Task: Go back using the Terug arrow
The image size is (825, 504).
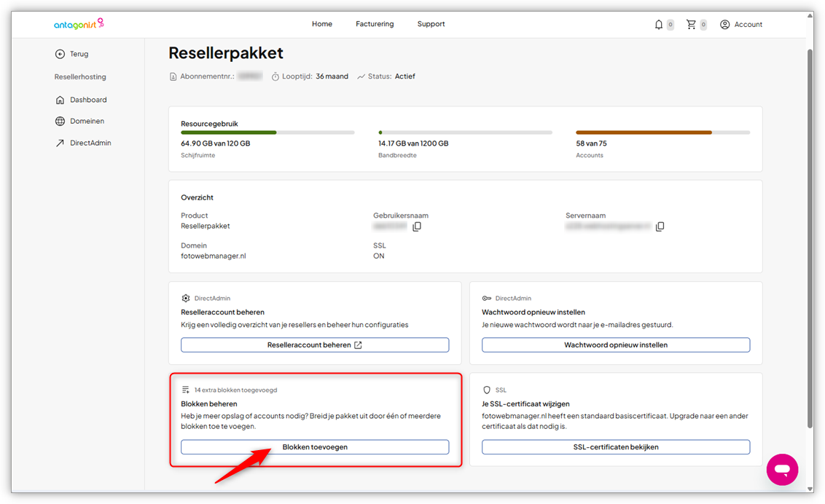Action: (59, 53)
